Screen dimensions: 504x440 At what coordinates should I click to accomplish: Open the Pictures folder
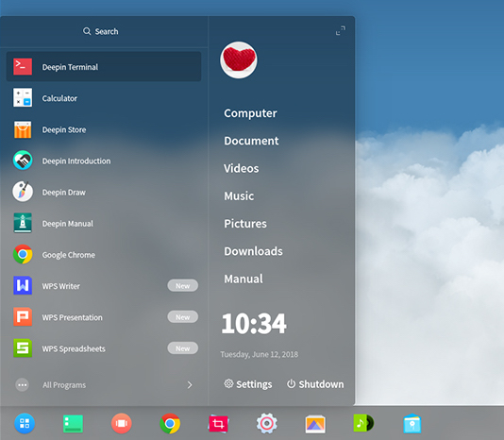(x=245, y=224)
